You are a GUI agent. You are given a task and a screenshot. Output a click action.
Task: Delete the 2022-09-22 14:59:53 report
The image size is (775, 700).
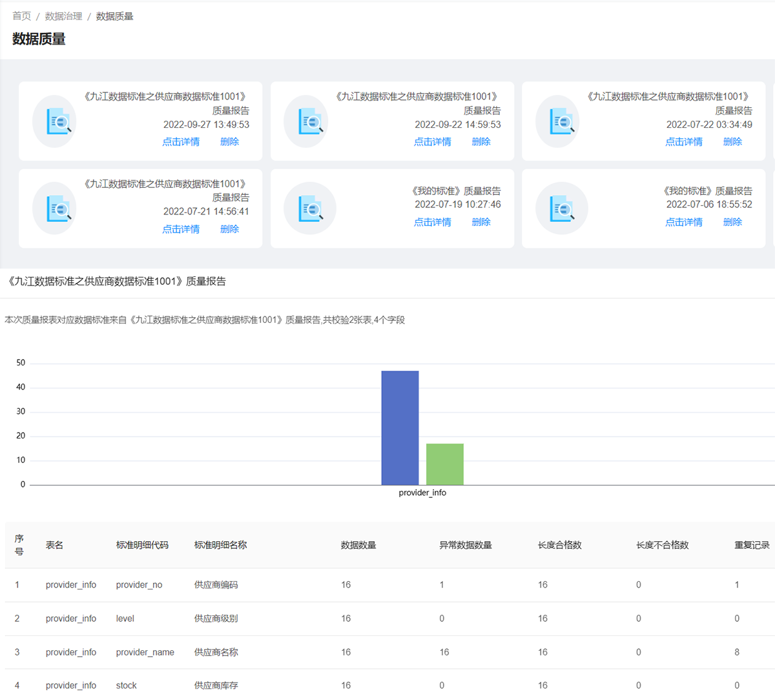[x=481, y=141]
